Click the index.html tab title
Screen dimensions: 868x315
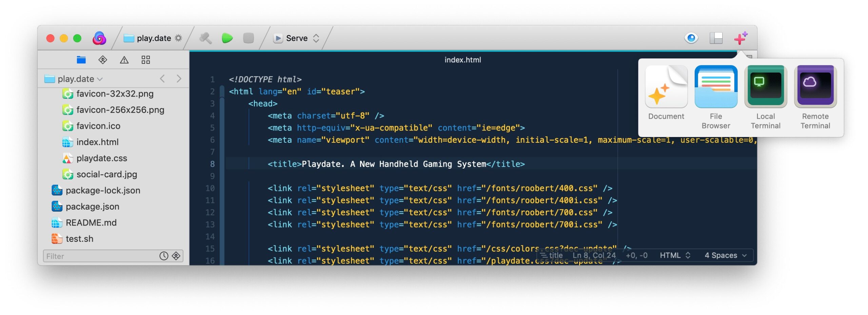tap(462, 60)
